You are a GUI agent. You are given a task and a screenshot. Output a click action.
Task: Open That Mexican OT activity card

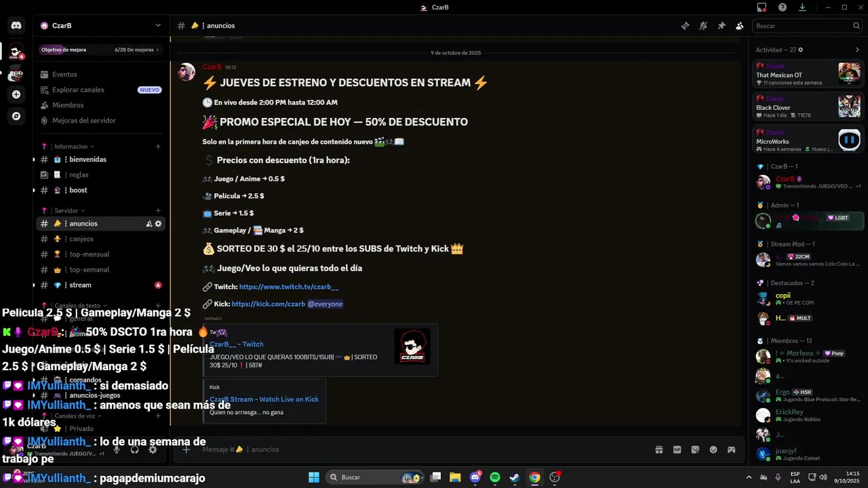point(808,74)
